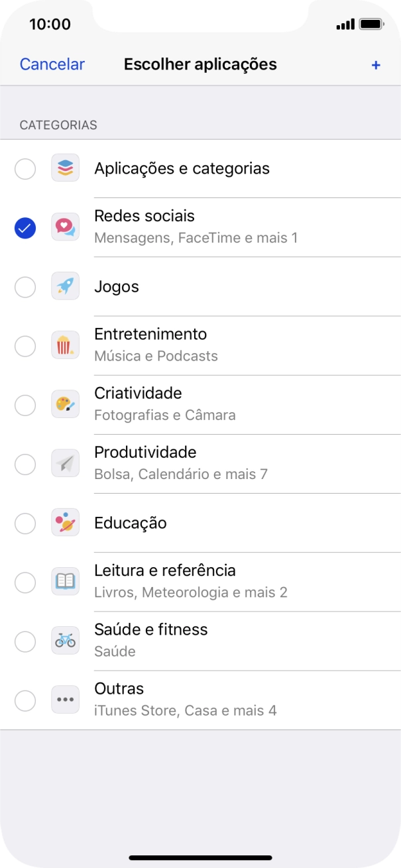Screen dimensions: 401x868
Task: Check the Entretenimento category circle
Action: [x=25, y=346]
